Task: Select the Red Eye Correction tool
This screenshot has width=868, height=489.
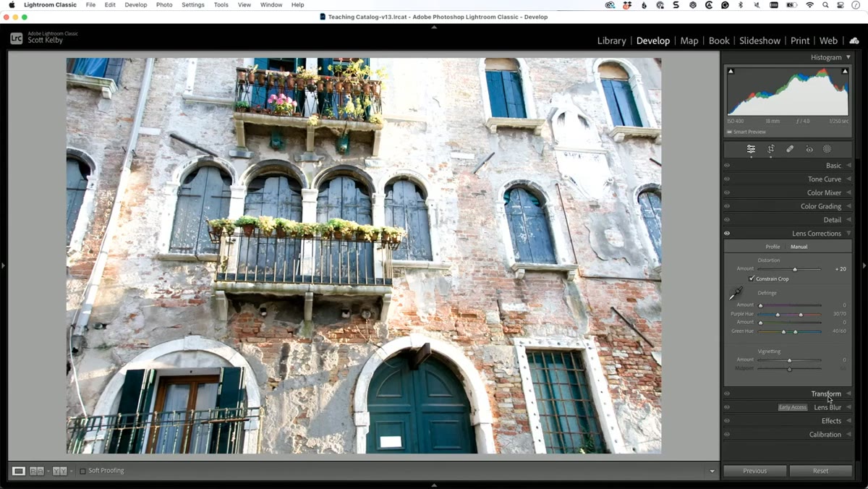Action: (809, 149)
